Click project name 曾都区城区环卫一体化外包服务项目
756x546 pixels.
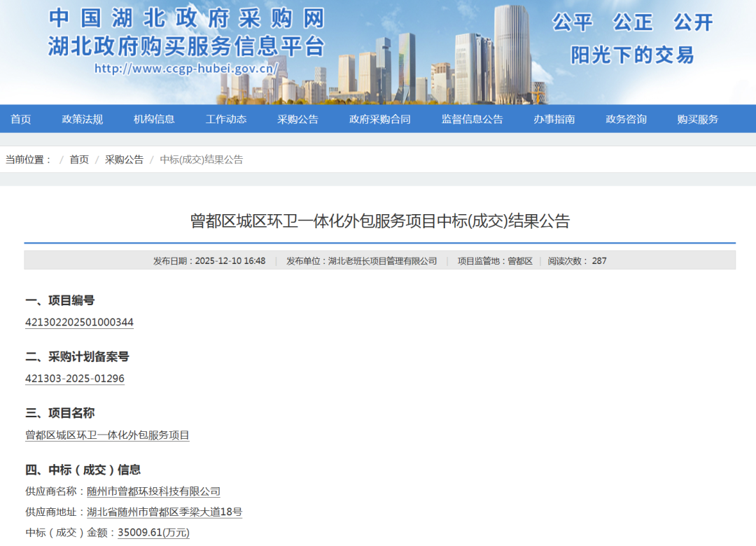[x=107, y=435]
